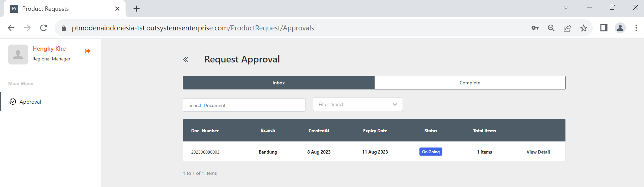
Task: Open the browser zoom magnifier icon
Action: tap(551, 28)
